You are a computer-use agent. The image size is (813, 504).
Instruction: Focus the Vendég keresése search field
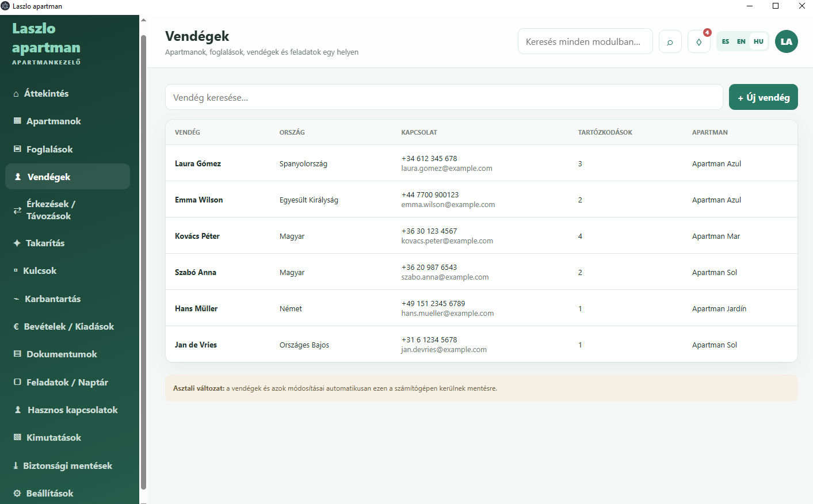pos(444,97)
